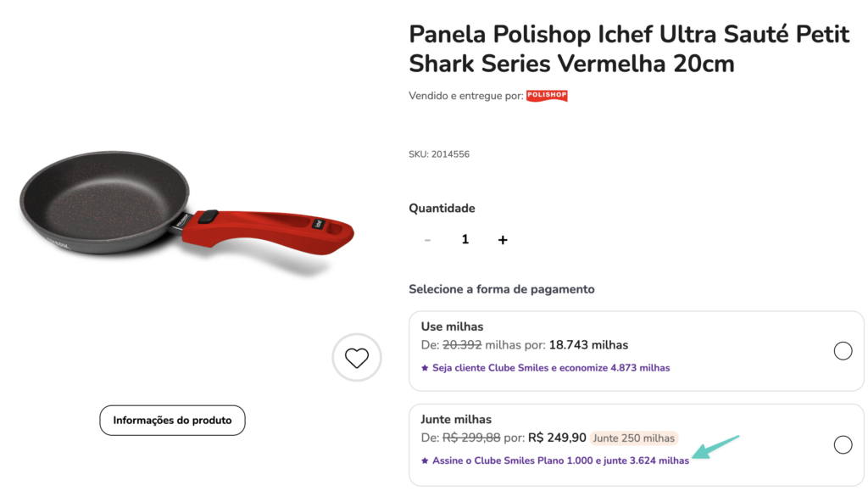The image size is (868, 491).
Task: Follow the Seja cliente Clube Smiles link
Action: click(551, 368)
